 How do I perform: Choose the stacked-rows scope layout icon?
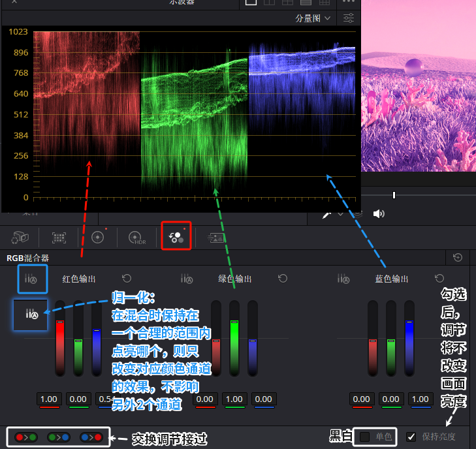coord(306,2)
